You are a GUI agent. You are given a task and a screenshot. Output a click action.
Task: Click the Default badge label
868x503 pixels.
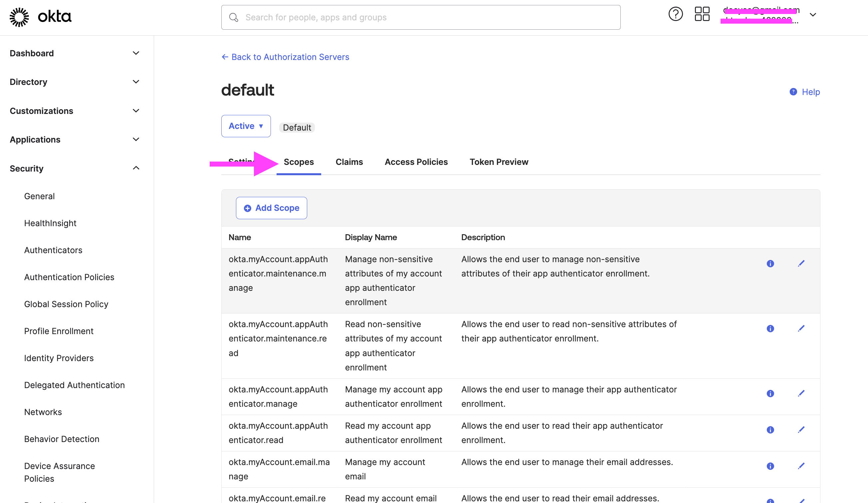297,128
